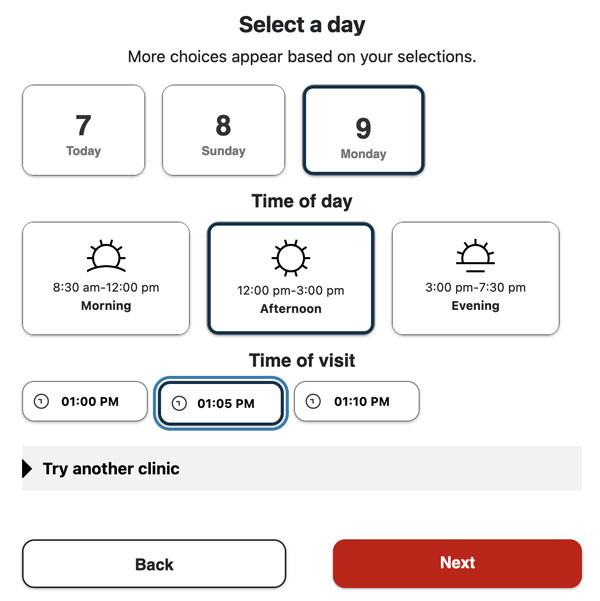Viewport: 600px width, 601px height.
Task: Click the sunset icon for Evening
Action: [475, 255]
